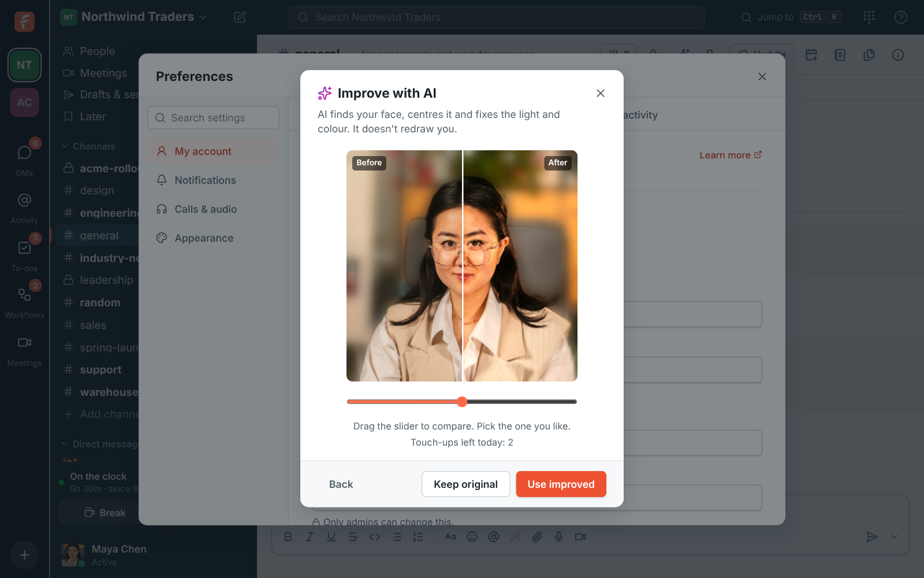
Task: Open the Learn more link
Action: tap(731, 155)
